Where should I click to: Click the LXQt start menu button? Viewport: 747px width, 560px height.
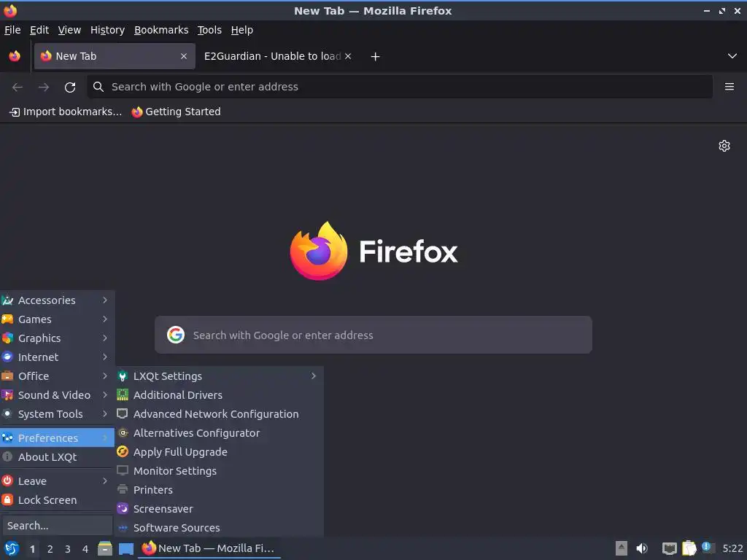click(12, 548)
